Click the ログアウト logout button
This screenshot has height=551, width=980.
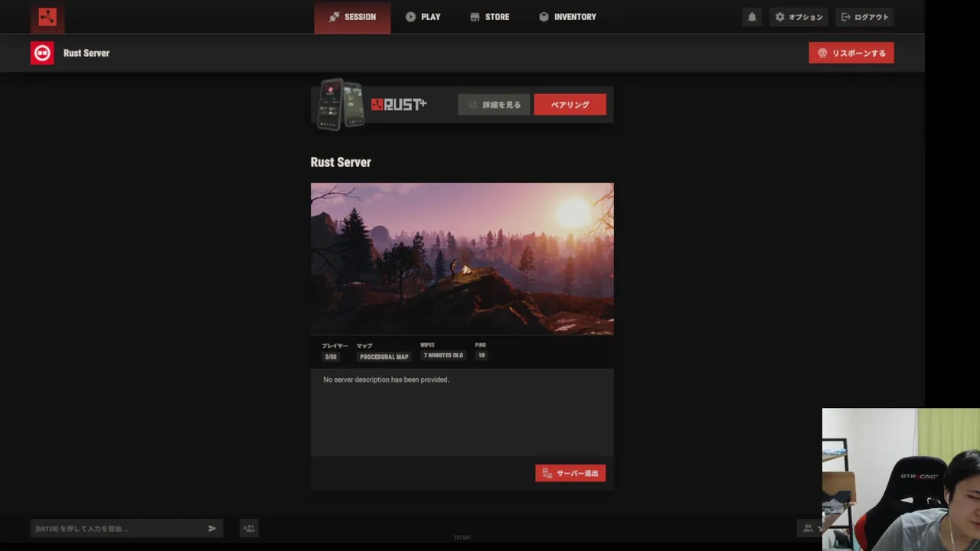(864, 17)
